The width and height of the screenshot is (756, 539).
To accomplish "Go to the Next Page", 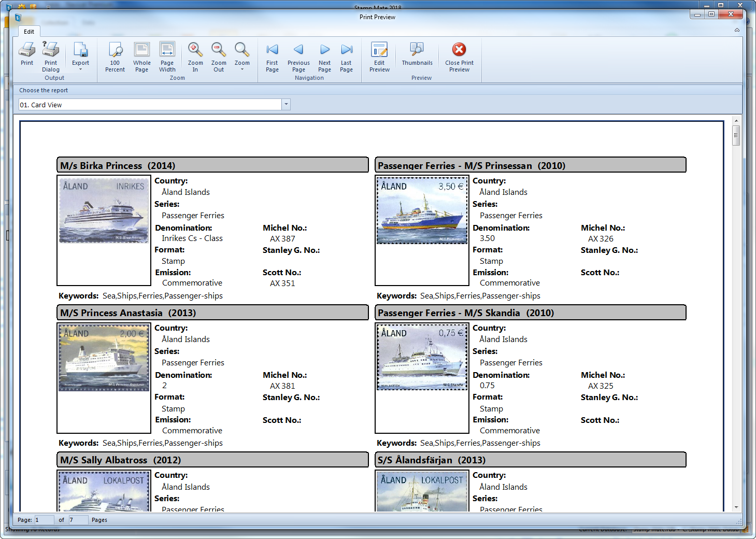I will pos(324,56).
